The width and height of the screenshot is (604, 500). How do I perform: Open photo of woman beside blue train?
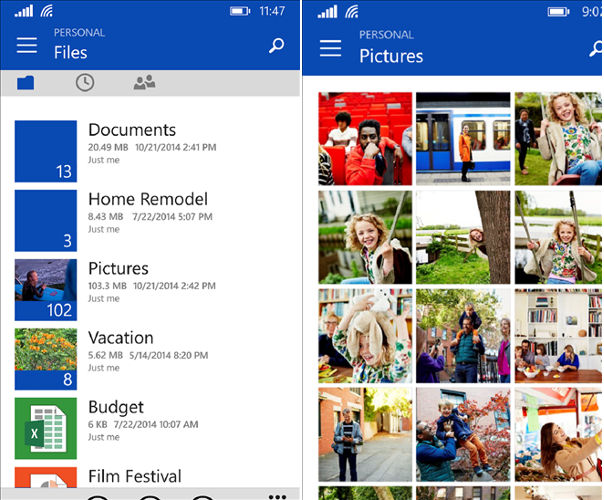click(x=463, y=139)
